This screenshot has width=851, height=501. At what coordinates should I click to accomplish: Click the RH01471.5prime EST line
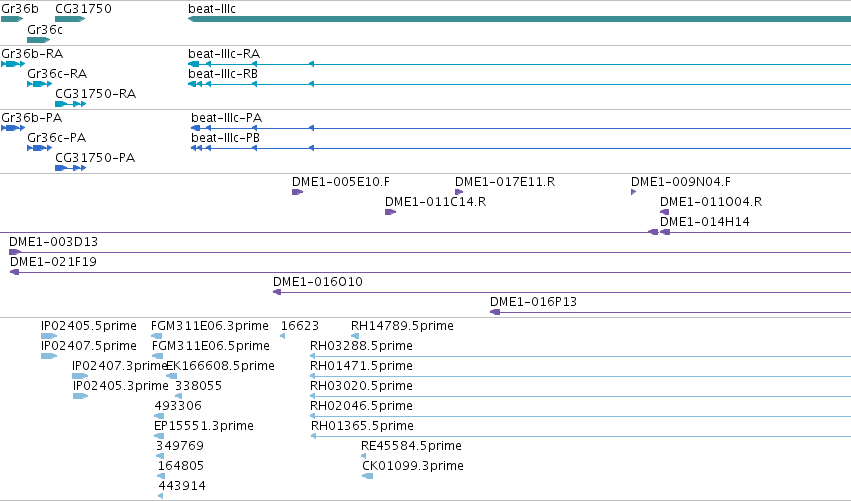[x=580, y=376]
